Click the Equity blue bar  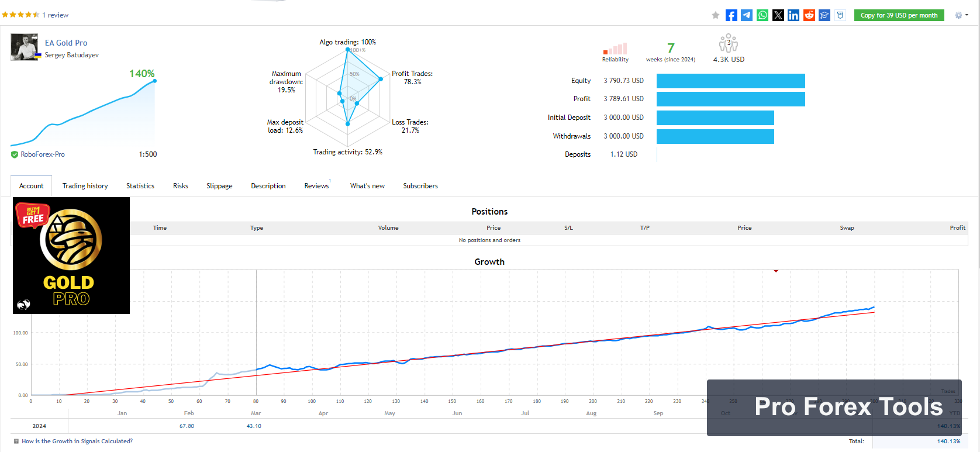tap(731, 81)
